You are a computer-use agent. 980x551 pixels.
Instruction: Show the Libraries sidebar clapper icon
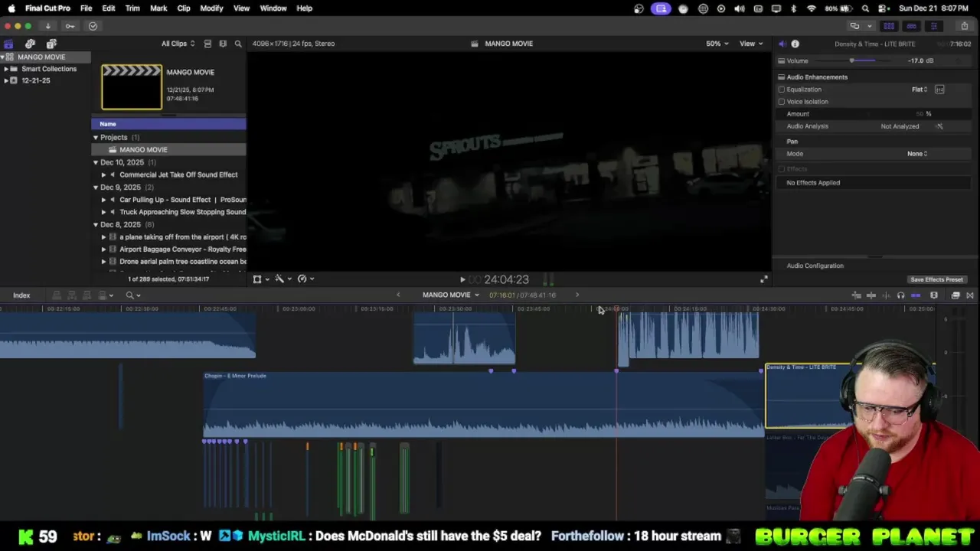[x=8, y=44]
